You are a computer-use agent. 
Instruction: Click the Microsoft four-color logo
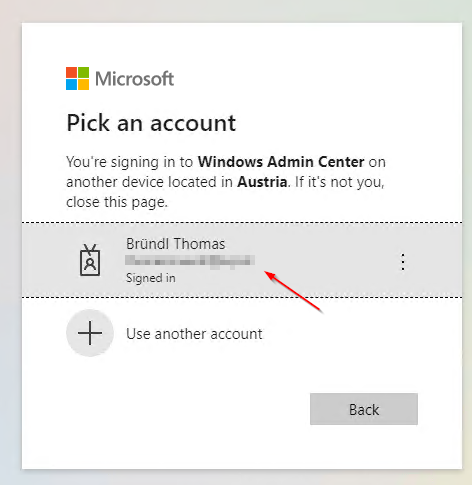(x=77, y=79)
